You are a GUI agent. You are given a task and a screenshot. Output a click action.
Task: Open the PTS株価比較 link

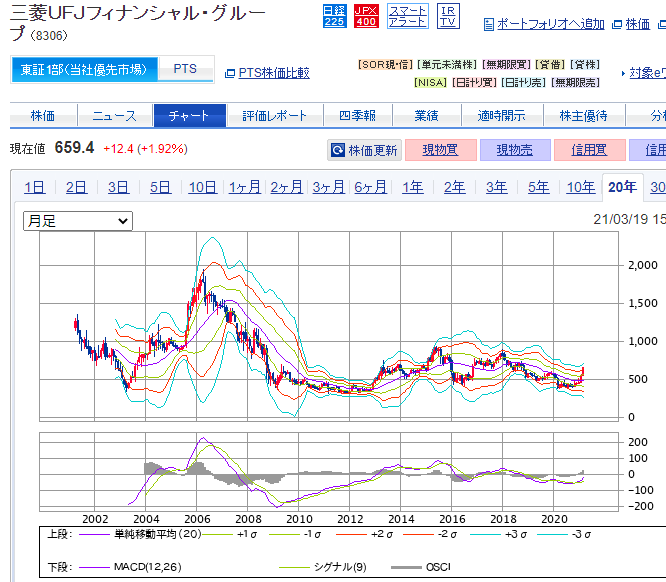(x=274, y=73)
